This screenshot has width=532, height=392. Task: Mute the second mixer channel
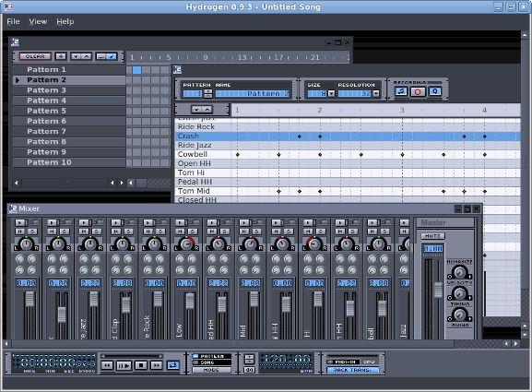pyautogui.click(x=52, y=232)
